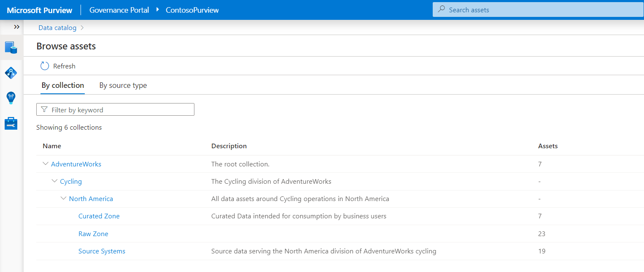The height and width of the screenshot is (272, 644).
Task: Click into the Filter by keyword field
Action: point(120,110)
